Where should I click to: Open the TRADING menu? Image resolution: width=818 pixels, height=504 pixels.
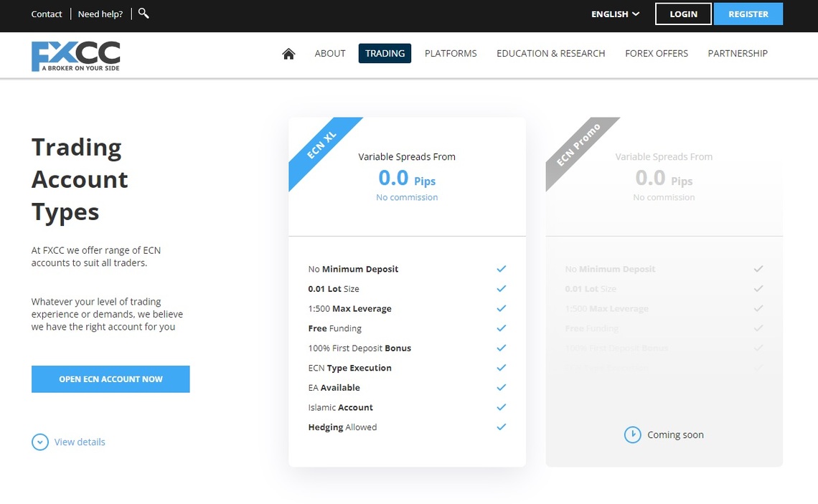[385, 53]
